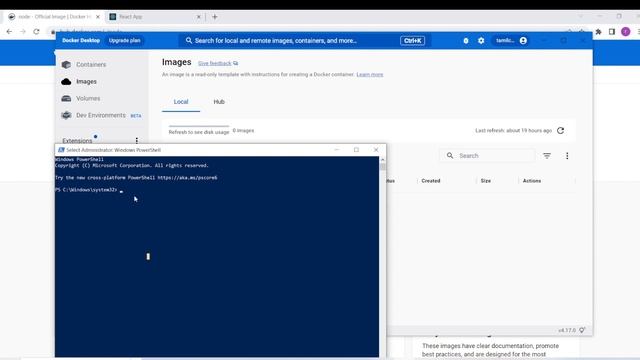
Task: Refresh the images list
Action: 560,130
